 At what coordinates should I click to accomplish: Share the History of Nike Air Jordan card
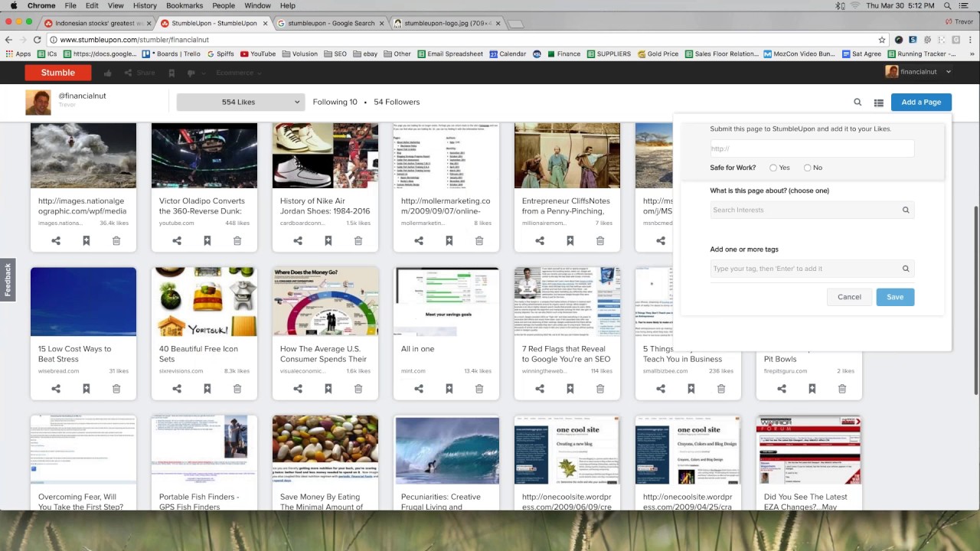point(298,240)
